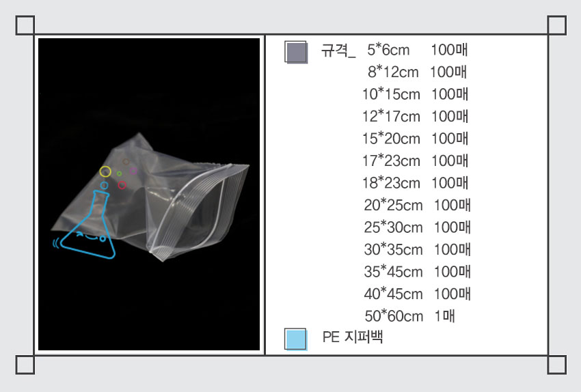Select the 5*6cm size entry

click(388, 50)
